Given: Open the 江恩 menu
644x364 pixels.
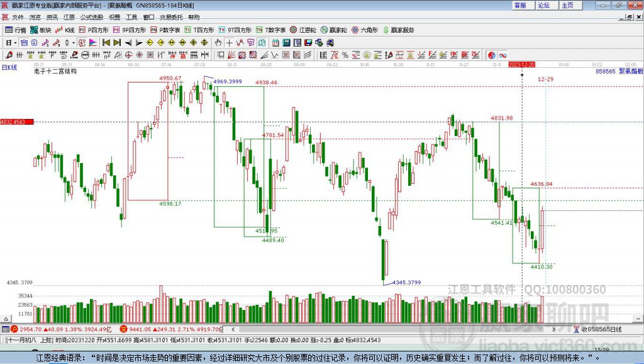Looking at the screenshot, I should click(69, 17).
